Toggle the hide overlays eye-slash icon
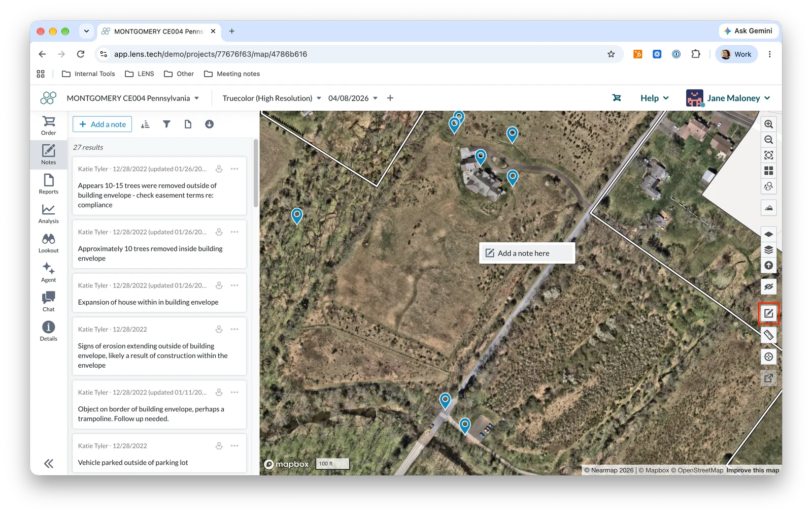This screenshot has width=812, height=515. (x=769, y=286)
